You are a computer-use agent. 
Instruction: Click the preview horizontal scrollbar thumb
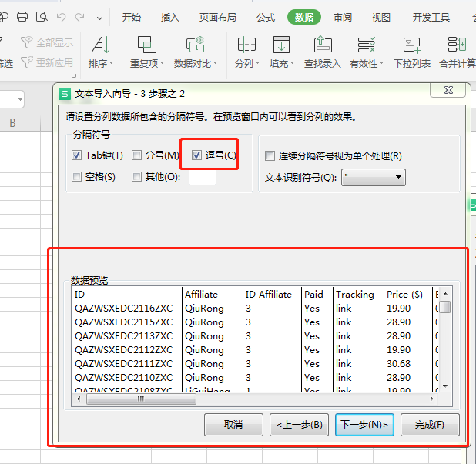click(x=141, y=399)
